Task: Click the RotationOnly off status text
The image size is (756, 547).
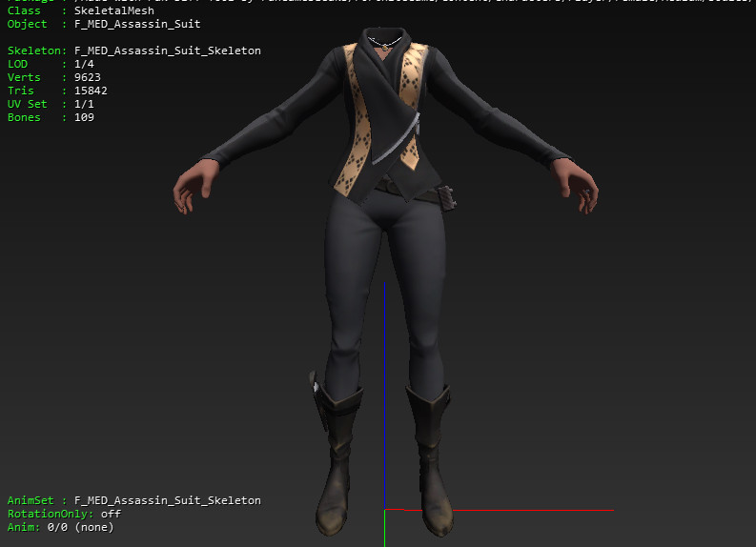Action: click(x=64, y=514)
